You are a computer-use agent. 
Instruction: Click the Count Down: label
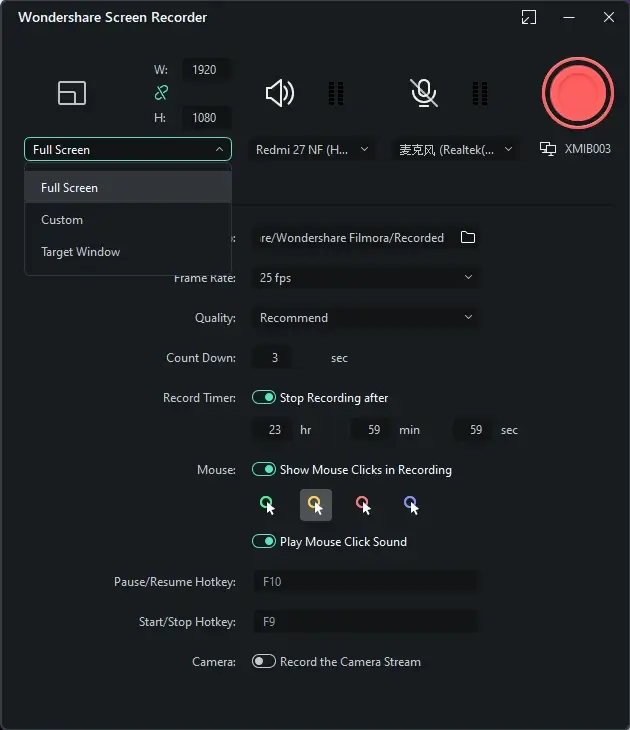click(201, 358)
